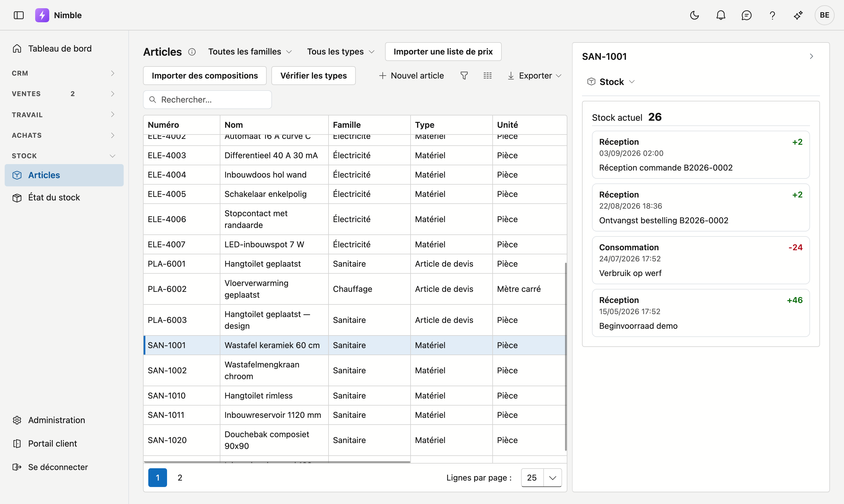
Task: Open Toutes les familles dropdown
Action: (x=250, y=52)
